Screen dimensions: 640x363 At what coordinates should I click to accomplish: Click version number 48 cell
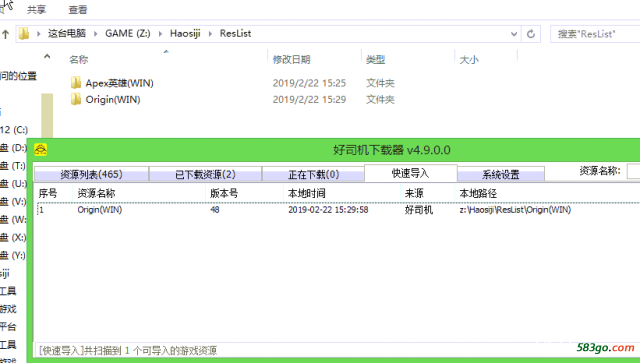[x=215, y=210]
